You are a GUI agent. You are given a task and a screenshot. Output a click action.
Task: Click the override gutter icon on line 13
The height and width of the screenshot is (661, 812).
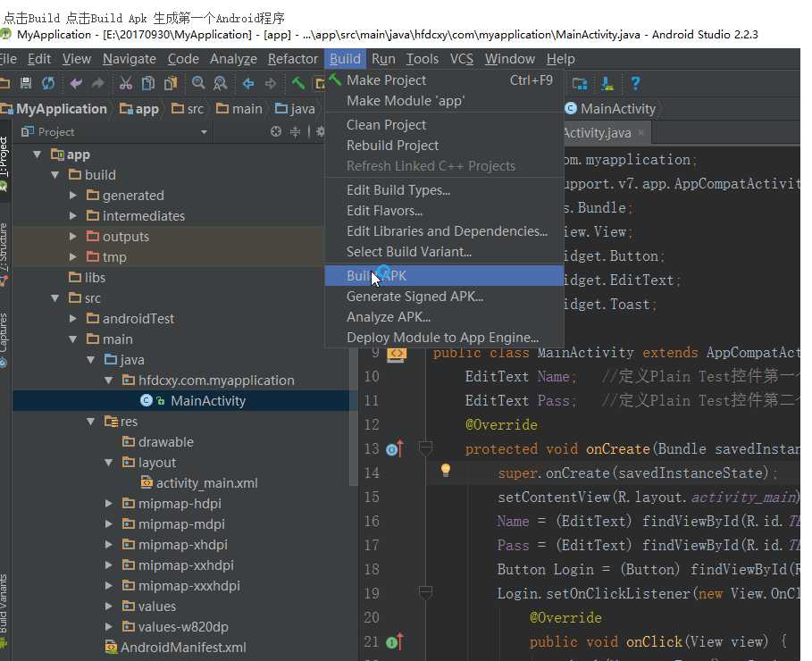[x=394, y=448]
